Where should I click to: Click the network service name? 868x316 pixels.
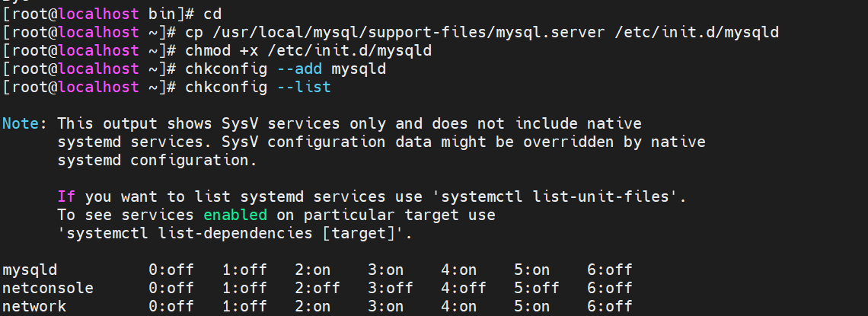tap(34, 306)
